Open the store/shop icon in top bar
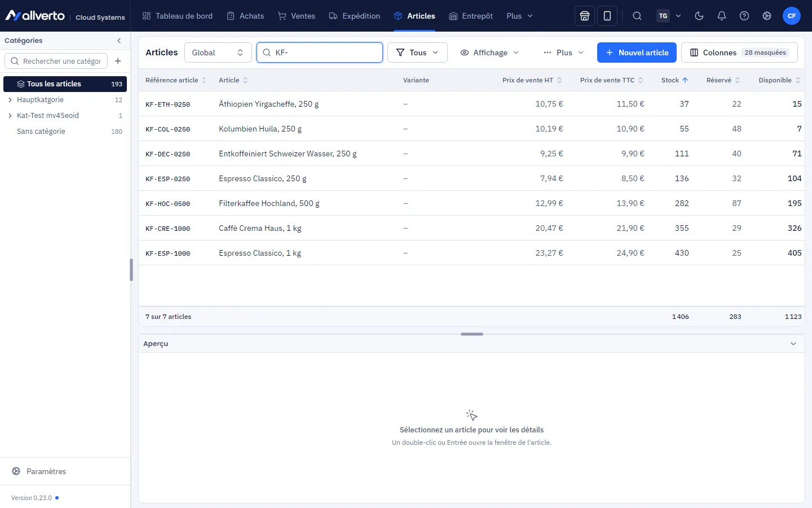812x508 pixels. (585, 16)
